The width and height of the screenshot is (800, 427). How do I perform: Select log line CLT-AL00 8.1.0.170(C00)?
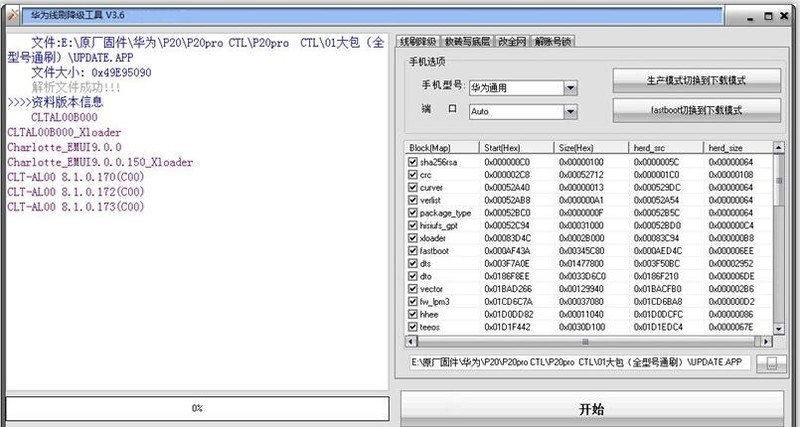[x=76, y=177]
